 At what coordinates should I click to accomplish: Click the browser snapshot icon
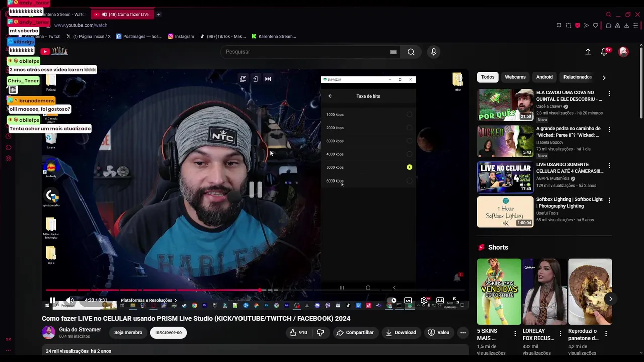[x=568, y=25]
